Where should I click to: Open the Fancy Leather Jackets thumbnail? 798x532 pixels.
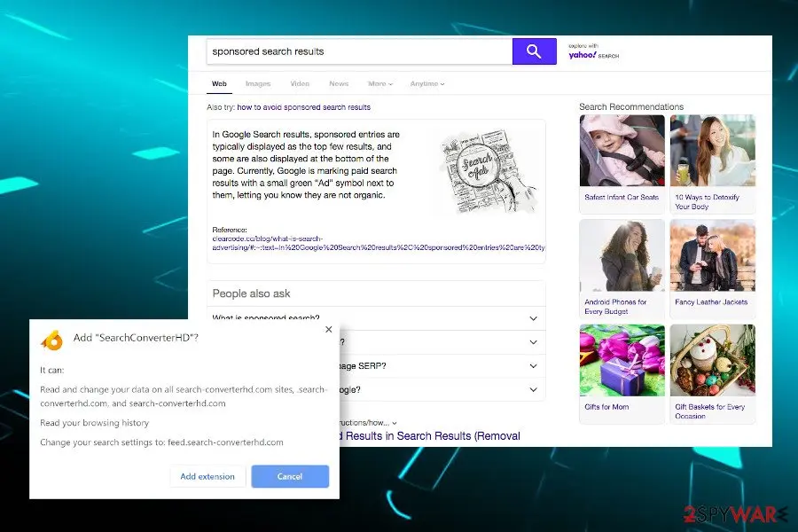coord(713,255)
